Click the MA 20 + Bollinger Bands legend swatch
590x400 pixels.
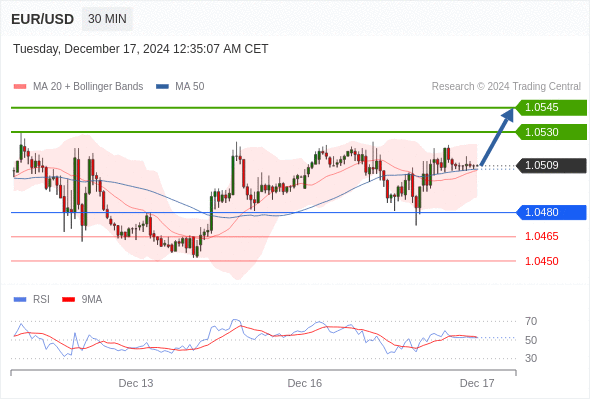coord(20,87)
